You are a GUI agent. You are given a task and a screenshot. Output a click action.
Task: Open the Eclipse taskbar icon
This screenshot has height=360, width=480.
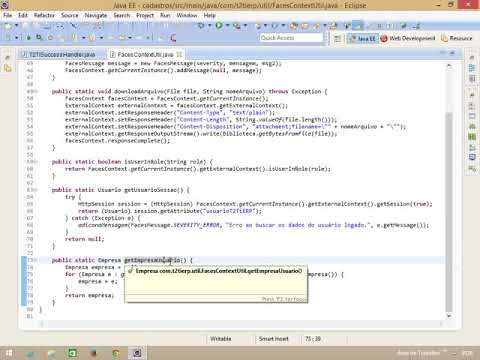[137, 353]
